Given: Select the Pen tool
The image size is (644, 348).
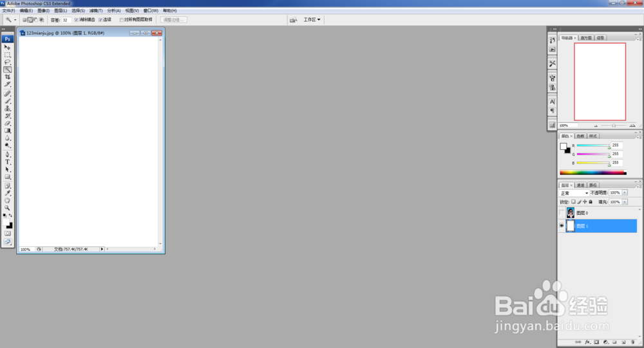Looking at the screenshot, I should (x=7, y=155).
